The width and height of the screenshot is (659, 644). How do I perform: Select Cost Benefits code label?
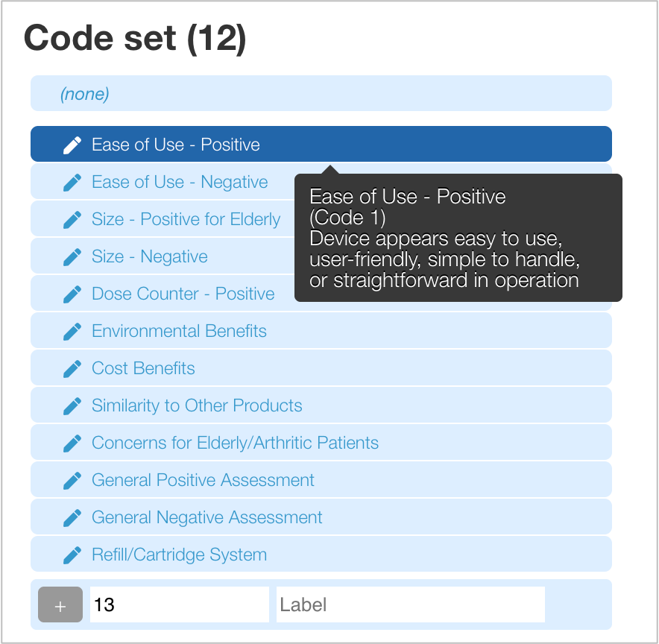143,368
